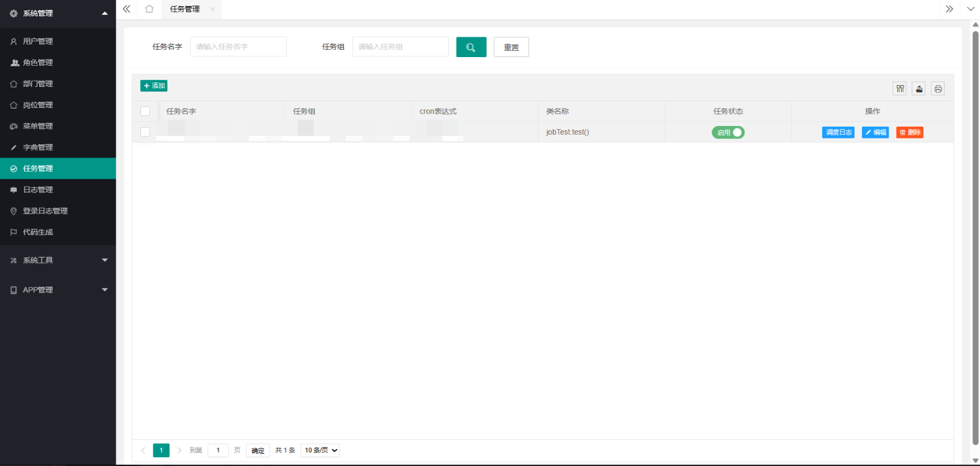The height and width of the screenshot is (466, 980).
Task: Click the 任务组 column header
Action: [348, 111]
